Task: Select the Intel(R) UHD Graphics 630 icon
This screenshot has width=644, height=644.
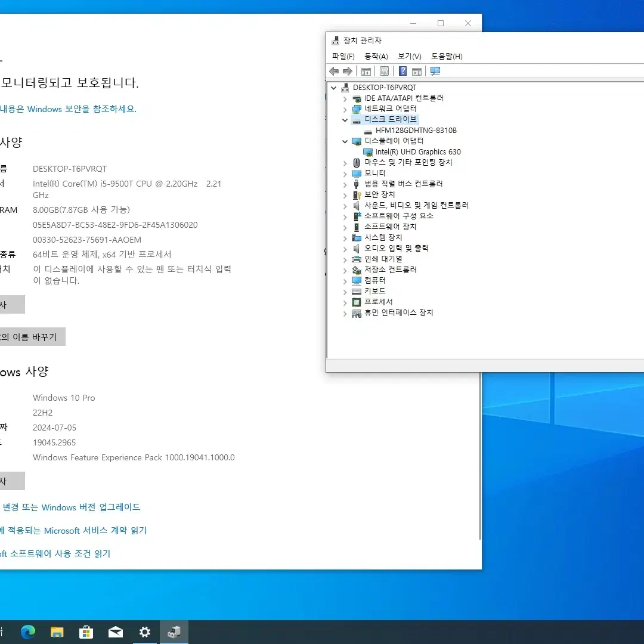Action: click(367, 153)
